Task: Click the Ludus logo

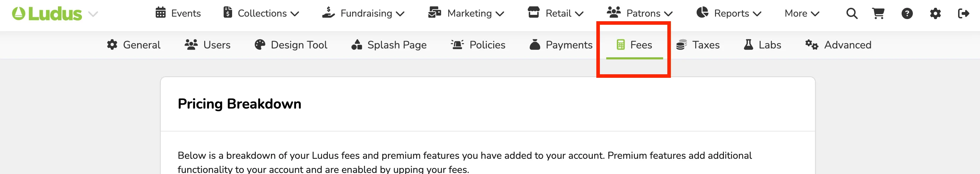Action: 47,14
